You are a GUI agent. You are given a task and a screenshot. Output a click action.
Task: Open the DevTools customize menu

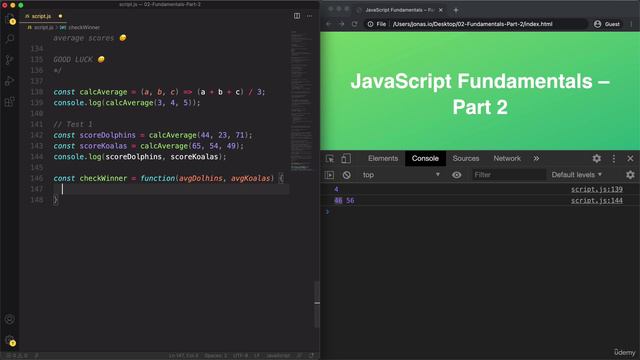click(613, 158)
